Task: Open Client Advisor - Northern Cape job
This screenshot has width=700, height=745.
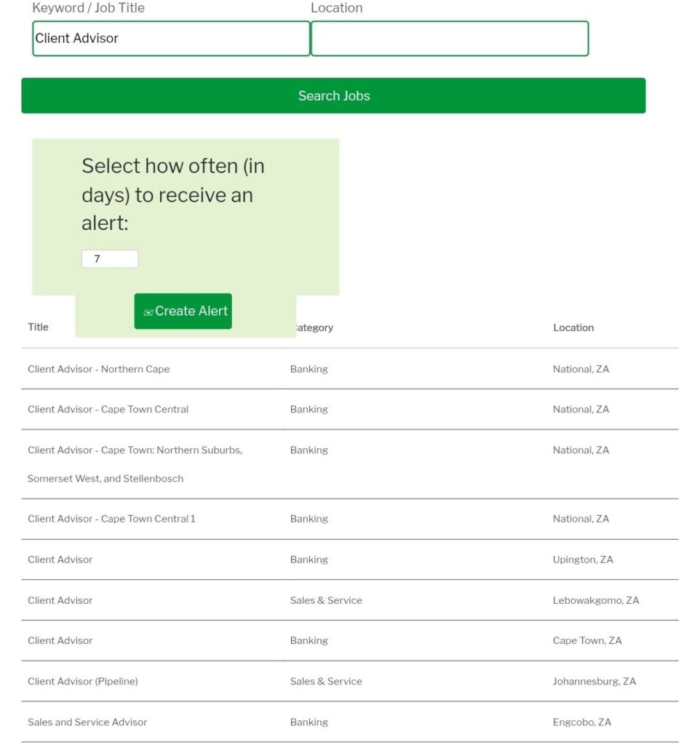Action: (x=98, y=369)
